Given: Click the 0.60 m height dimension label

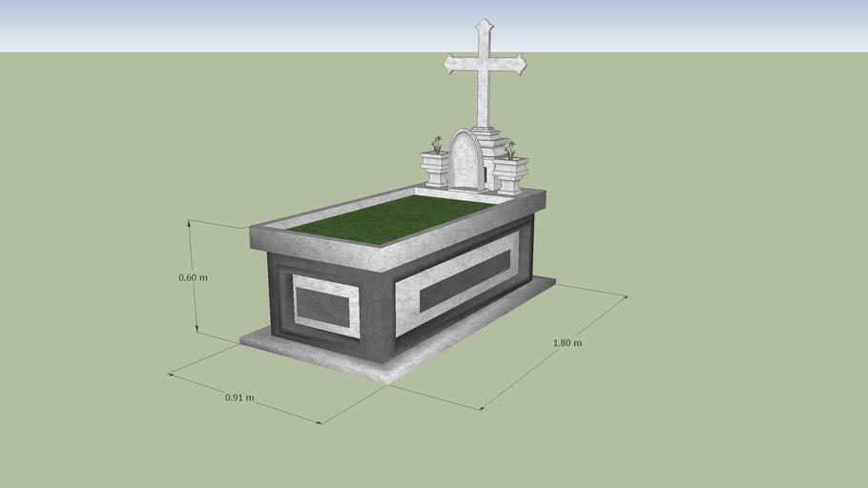Looking at the screenshot, I should [194, 277].
